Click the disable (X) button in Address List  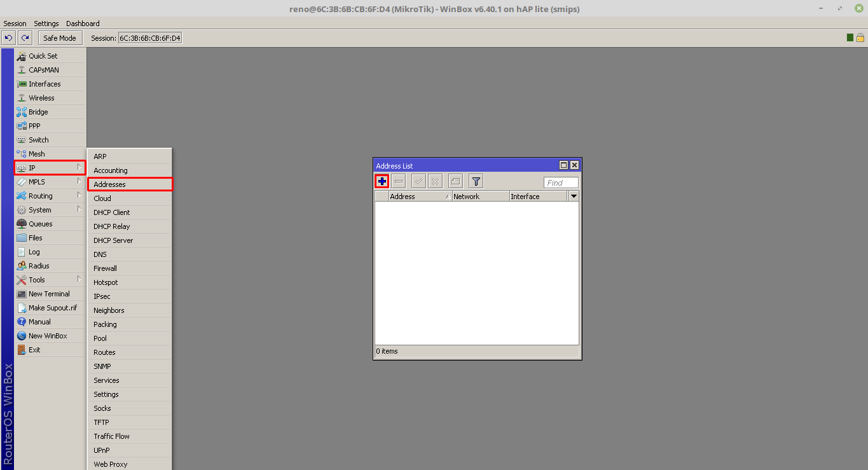(435, 181)
